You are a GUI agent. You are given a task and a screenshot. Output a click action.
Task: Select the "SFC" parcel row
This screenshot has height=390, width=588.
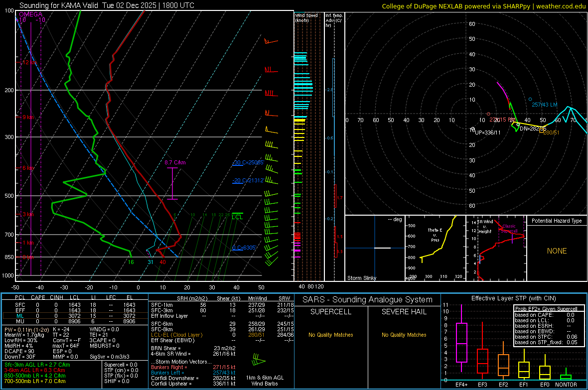coord(75,305)
